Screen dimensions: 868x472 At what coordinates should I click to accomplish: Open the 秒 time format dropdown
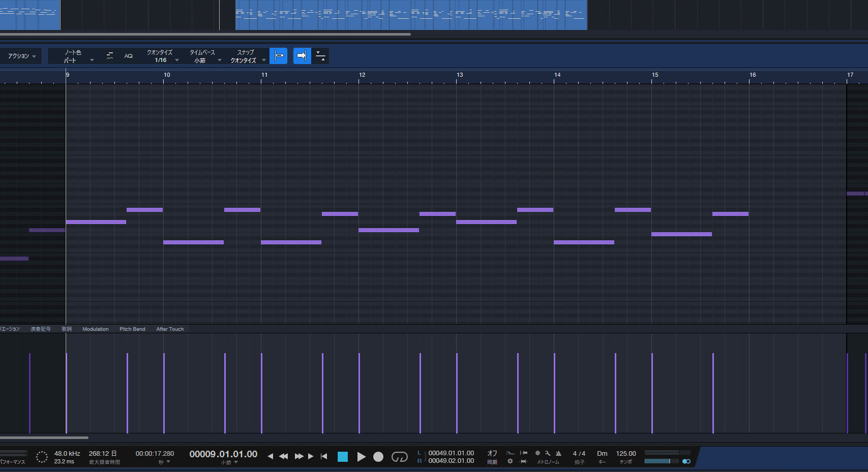pyautogui.click(x=164, y=462)
